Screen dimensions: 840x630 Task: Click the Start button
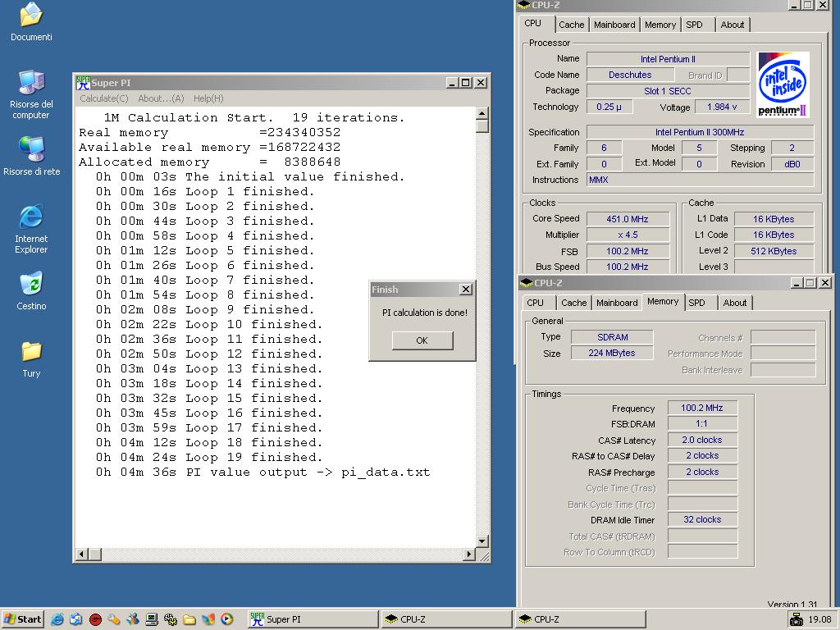[22, 619]
